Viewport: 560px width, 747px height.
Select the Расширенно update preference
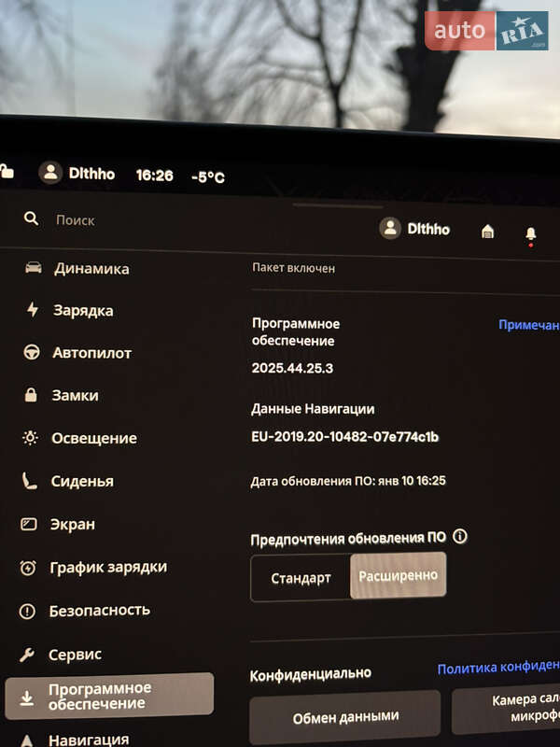[x=399, y=575]
